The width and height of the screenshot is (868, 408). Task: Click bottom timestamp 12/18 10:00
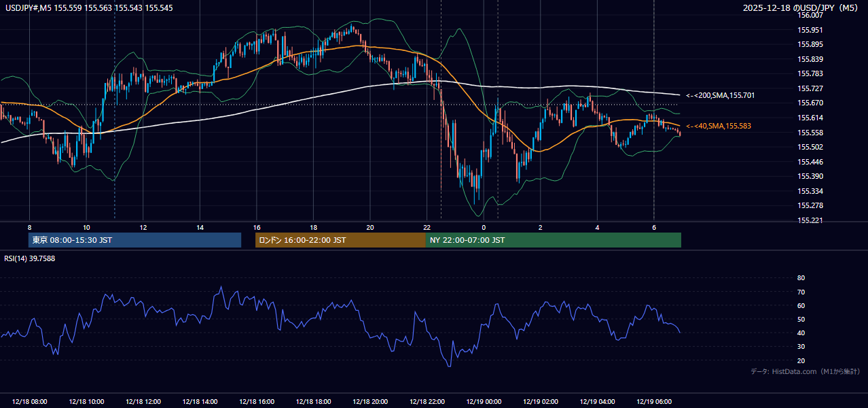point(86,402)
